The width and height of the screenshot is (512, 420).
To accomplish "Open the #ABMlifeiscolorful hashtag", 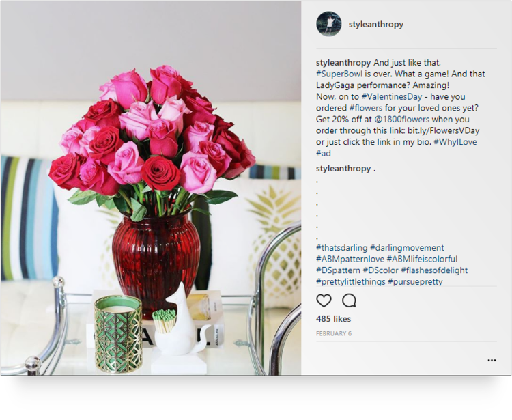I will point(422,259).
